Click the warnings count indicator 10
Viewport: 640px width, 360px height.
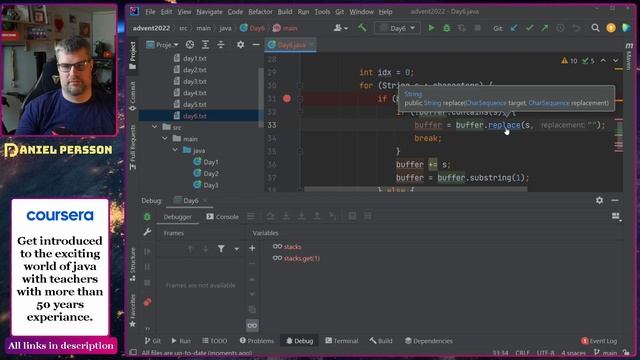click(569, 60)
